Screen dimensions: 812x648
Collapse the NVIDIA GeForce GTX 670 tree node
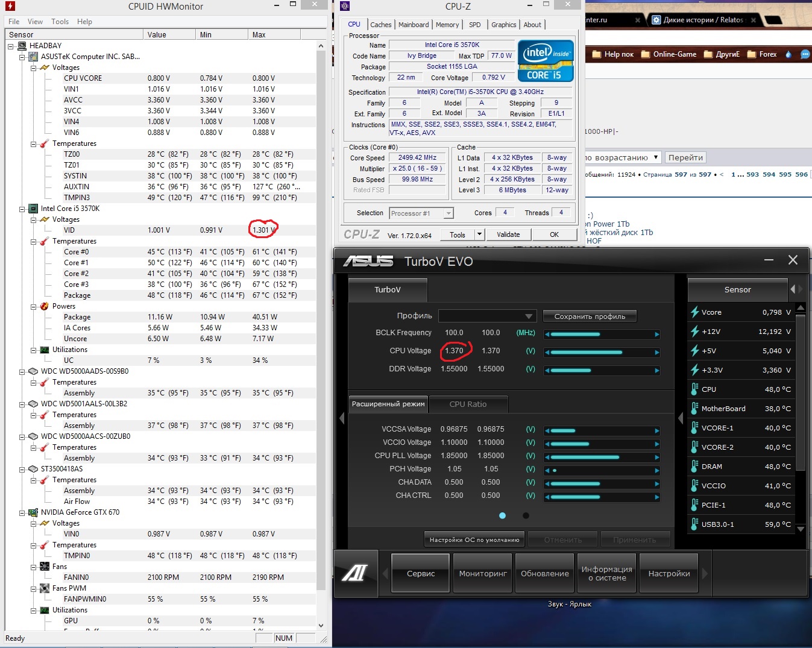click(x=22, y=512)
